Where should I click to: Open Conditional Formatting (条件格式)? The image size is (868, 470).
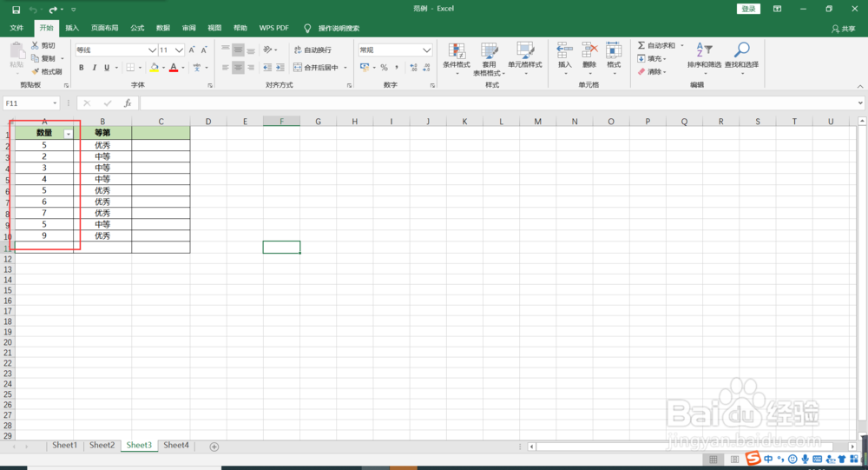pyautogui.click(x=457, y=58)
